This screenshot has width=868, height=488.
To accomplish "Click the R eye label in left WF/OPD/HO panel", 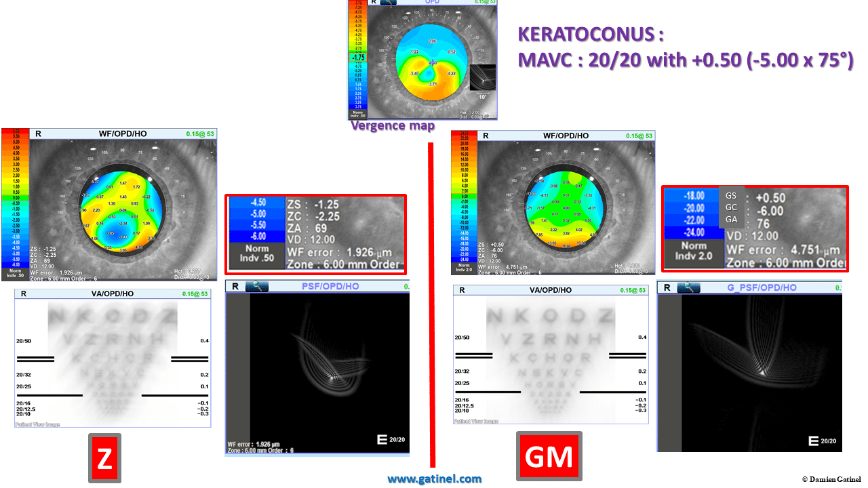I will coord(38,134).
